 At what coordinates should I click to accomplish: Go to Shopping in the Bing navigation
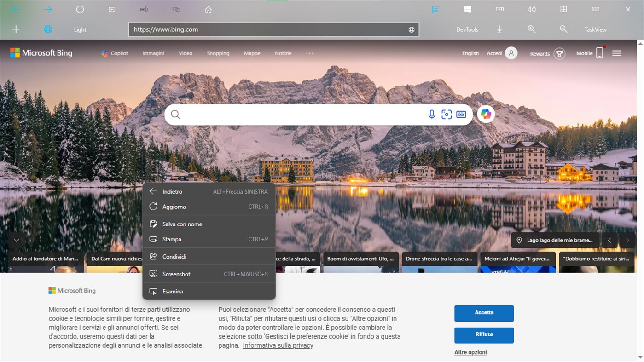tap(218, 53)
